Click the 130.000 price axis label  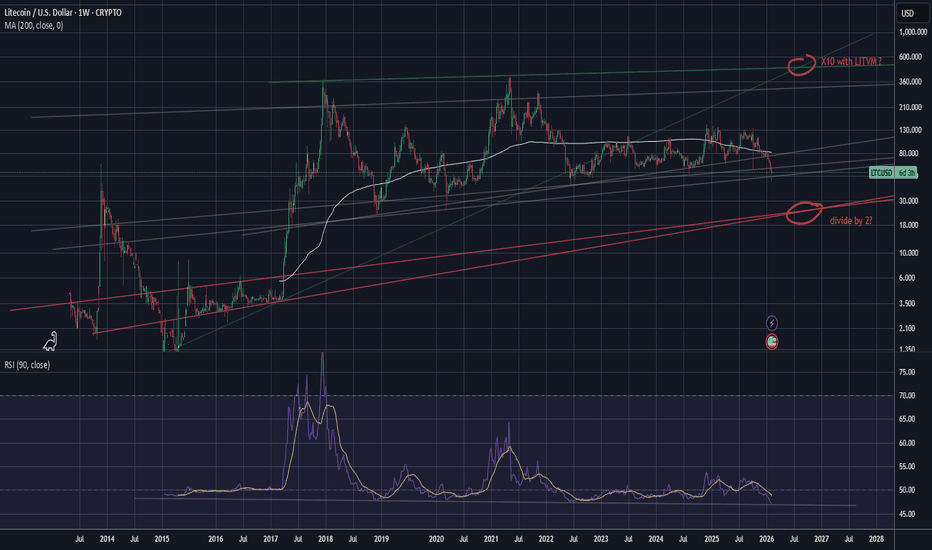coord(910,130)
